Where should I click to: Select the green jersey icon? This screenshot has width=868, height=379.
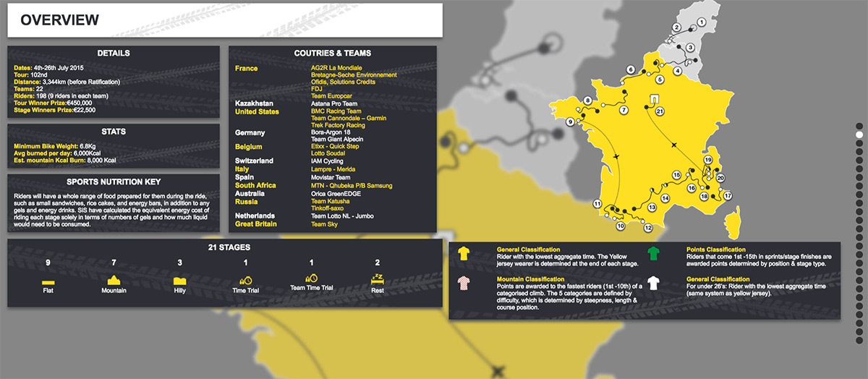pos(653,254)
